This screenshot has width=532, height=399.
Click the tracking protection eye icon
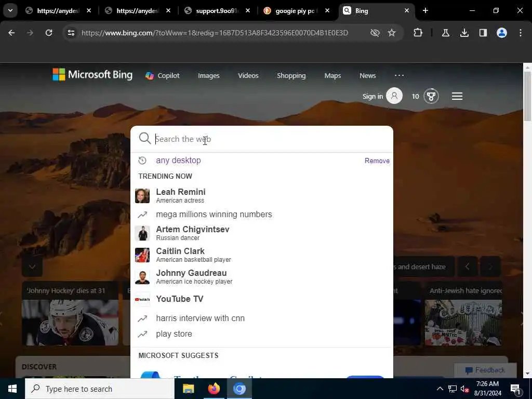(375, 33)
